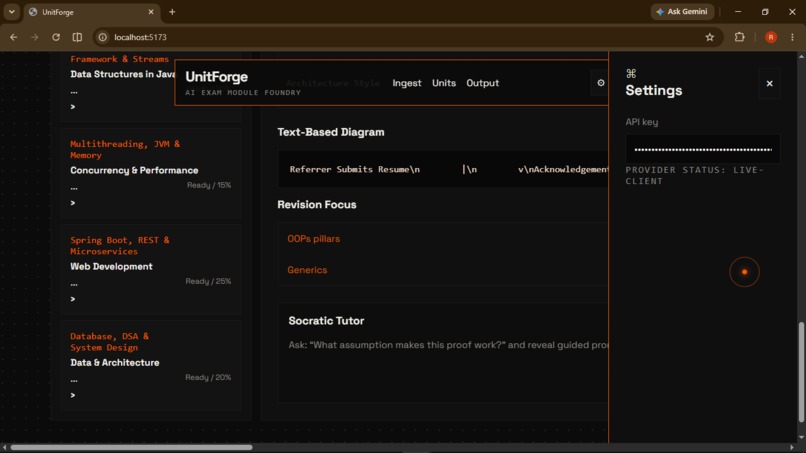Expand the Data & Architecture unit arrow
The width and height of the screenshot is (806, 453).
coord(72,395)
